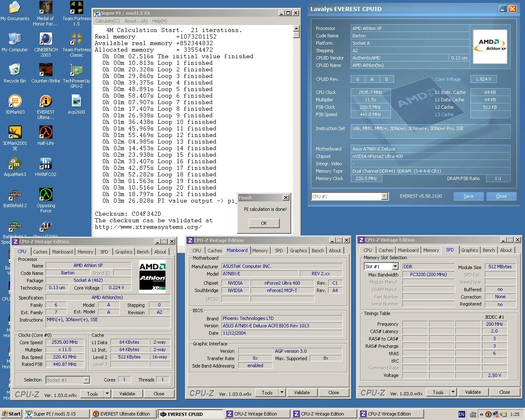Launch Battlefield 2 desktop shortcut
Screen dimensions: 525x420
point(15,199)
